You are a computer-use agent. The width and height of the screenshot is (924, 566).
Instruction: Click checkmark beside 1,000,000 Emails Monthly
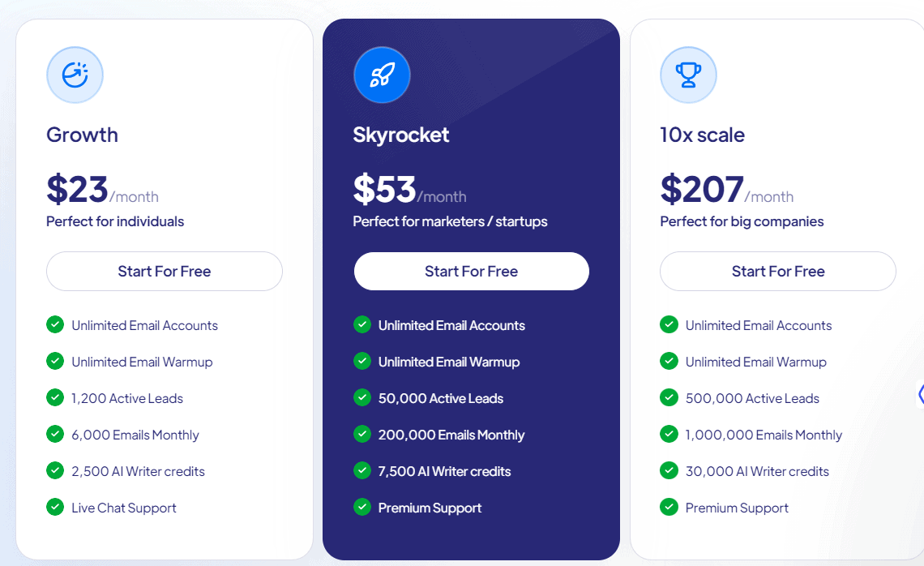click(669, 435)
